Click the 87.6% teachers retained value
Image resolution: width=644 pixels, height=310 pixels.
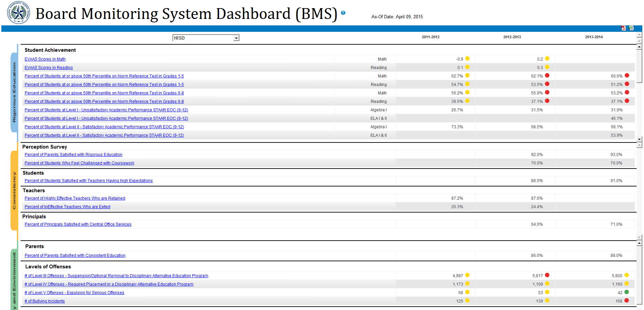(x=537, y=198)
